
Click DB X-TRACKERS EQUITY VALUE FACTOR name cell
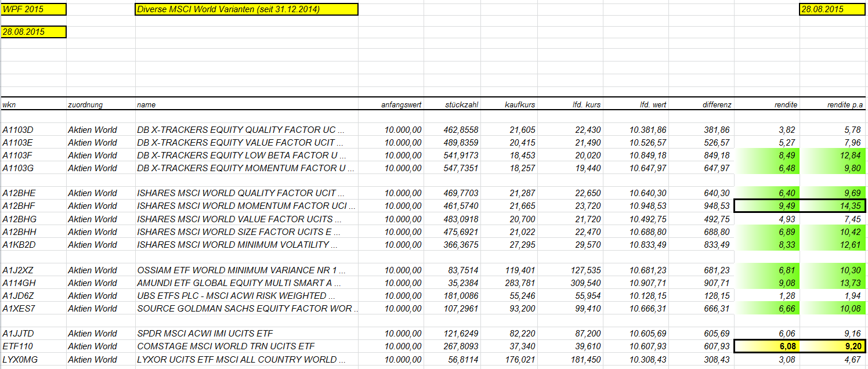click(x=247, y=142)
